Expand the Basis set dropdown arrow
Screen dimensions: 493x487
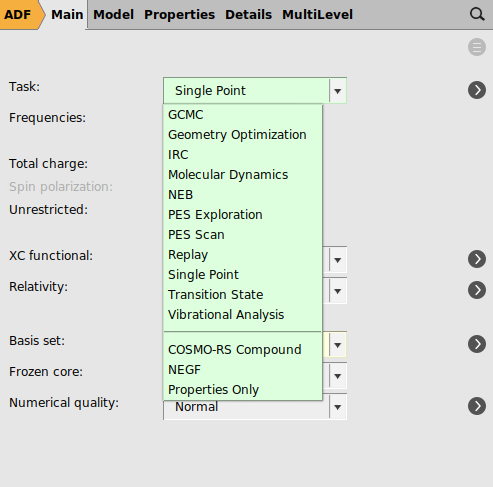pos(338,345)
